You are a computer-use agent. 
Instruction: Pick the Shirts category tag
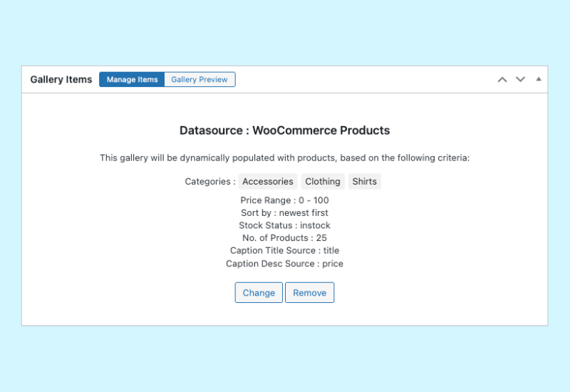(x=364, y=182)
